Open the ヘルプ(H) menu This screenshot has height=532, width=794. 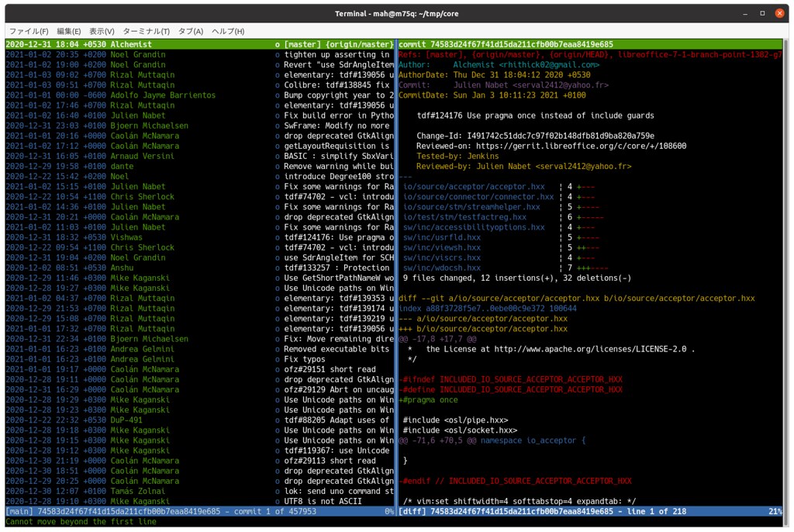(x=228, y=32)
